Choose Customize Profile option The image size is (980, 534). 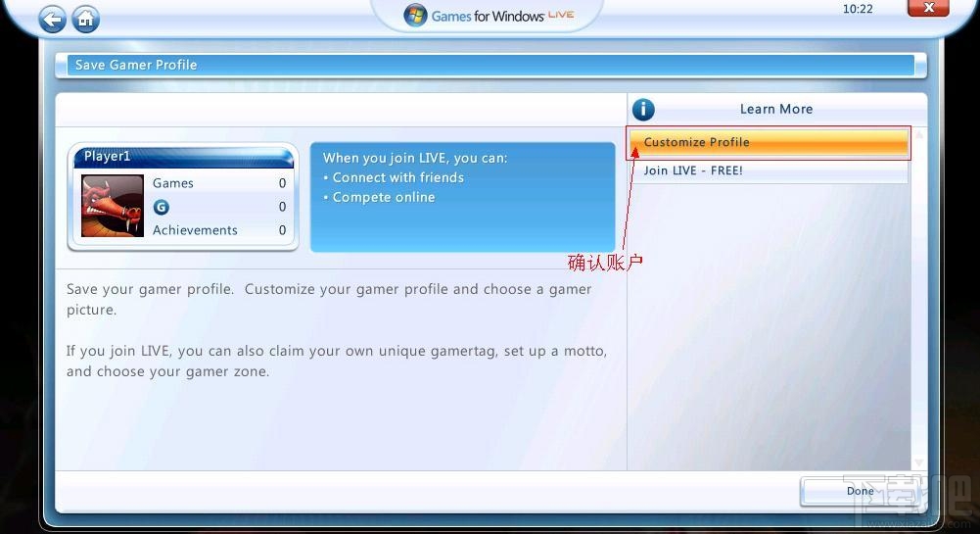[769, 143]
